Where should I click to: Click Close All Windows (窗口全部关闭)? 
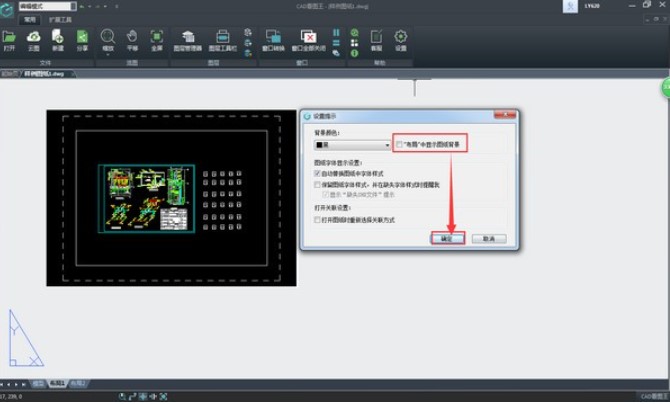(309, 41)
